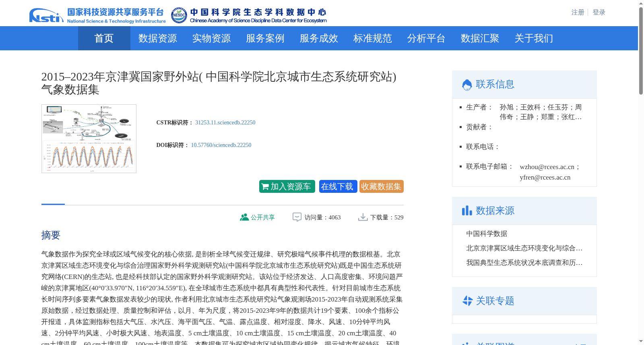Click the 收藏数据集 button
Screen dimensions: 644x345
381,186
